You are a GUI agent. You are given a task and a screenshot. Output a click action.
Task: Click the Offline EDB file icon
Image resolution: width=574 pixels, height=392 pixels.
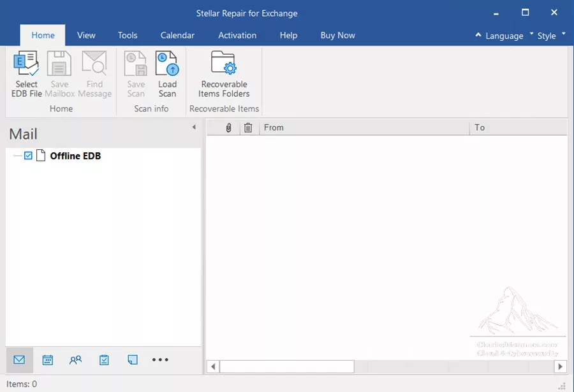tap(41, 156)
